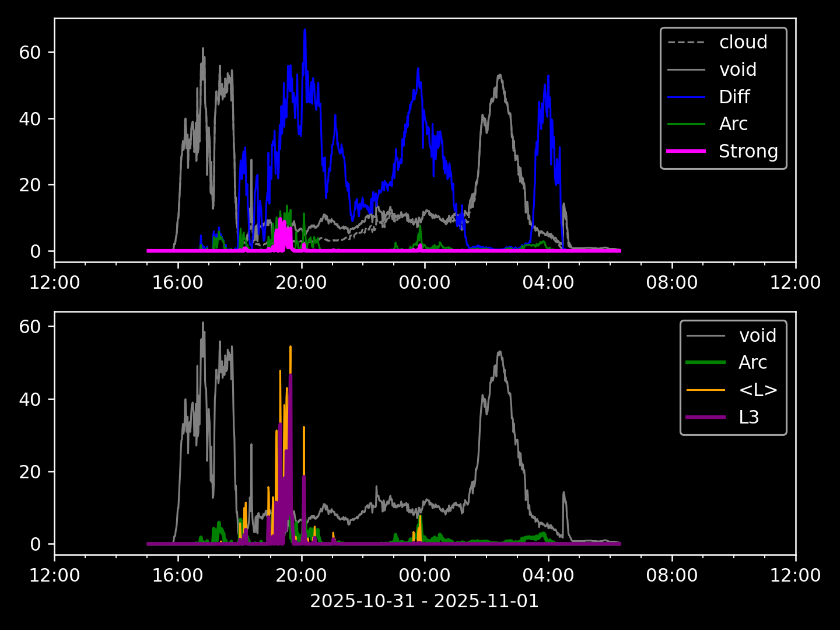Click "Arc" label in the bottom chart legend
This screenshot has height=630, width=840.
point(752,362)
